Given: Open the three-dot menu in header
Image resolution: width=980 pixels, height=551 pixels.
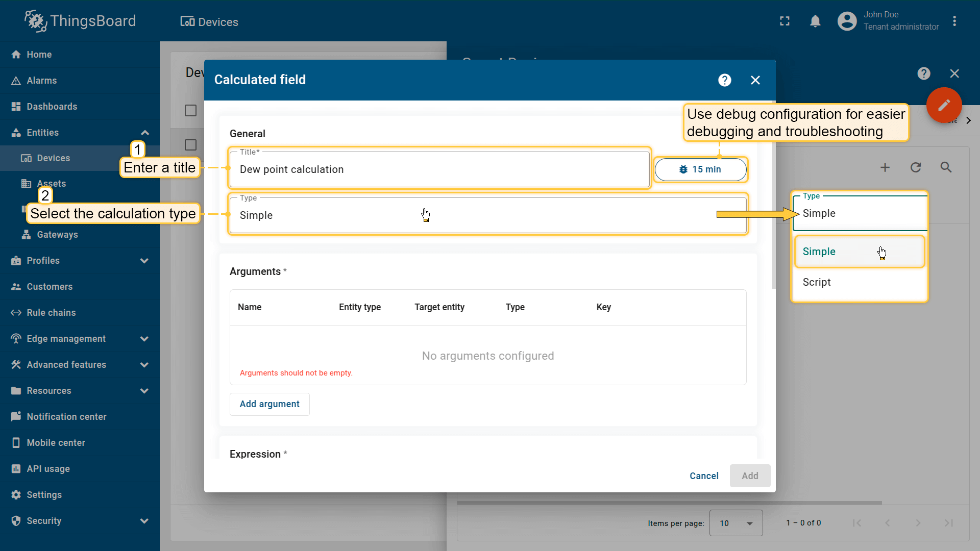Looking at the screenshot, I should point(954,21).
